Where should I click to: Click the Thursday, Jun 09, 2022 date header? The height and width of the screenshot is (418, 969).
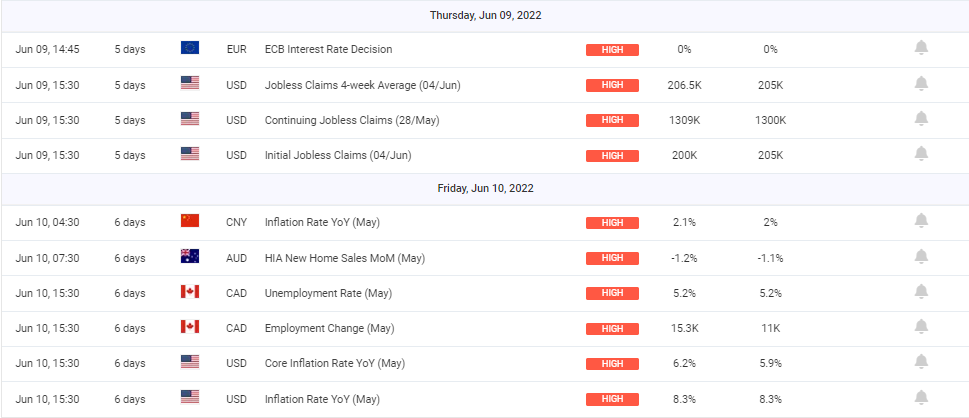click(486, 15)
